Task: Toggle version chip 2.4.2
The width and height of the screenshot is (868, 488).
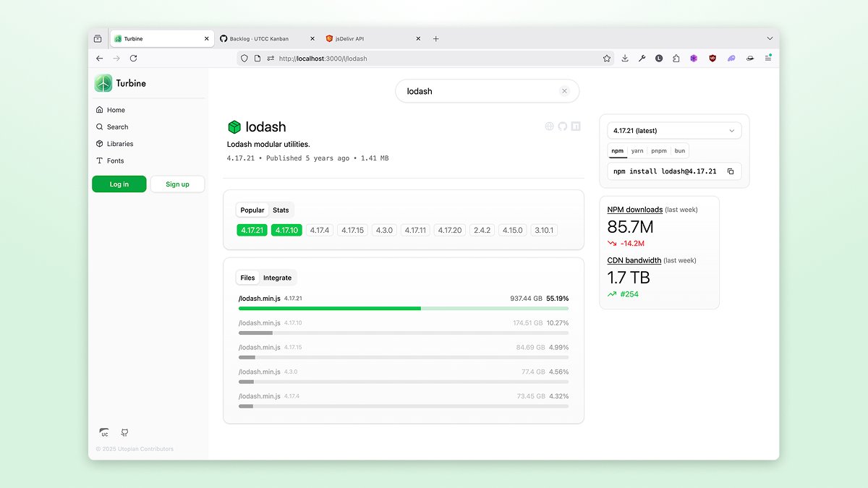Action: 482,231
